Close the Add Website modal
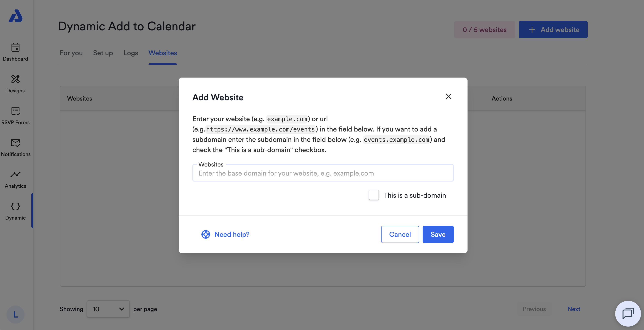644x330 pixels. (x=448, y=96)
